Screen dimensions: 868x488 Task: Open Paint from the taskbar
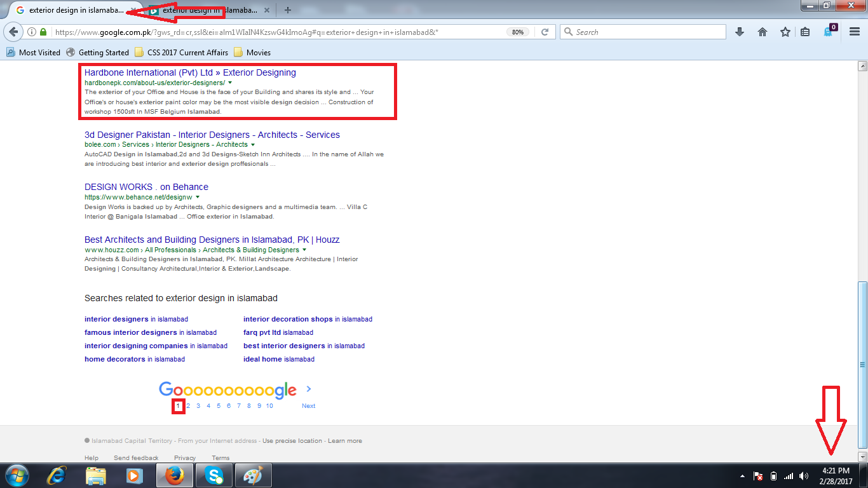[253, 475]
